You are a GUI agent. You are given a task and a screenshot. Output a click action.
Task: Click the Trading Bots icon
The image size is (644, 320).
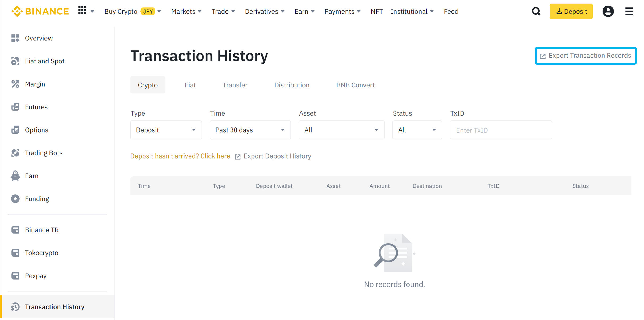click(x=15, y=153)
